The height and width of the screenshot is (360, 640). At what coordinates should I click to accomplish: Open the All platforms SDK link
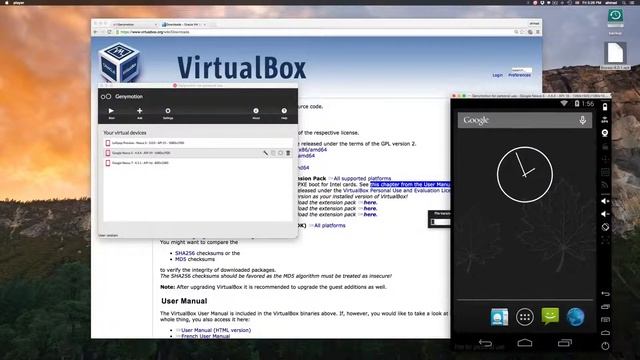(x=329, y=225)
